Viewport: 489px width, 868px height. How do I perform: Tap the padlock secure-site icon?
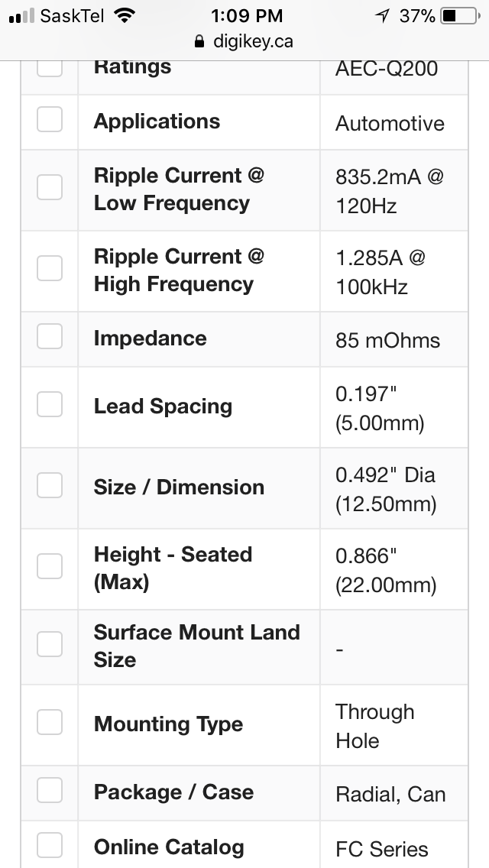199,41
